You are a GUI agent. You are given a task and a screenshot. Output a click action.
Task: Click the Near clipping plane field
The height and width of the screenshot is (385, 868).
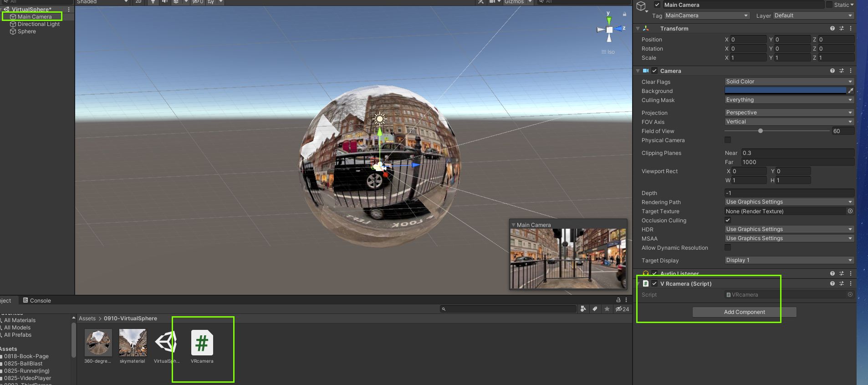pyautogui.click(x=797, y=153)
